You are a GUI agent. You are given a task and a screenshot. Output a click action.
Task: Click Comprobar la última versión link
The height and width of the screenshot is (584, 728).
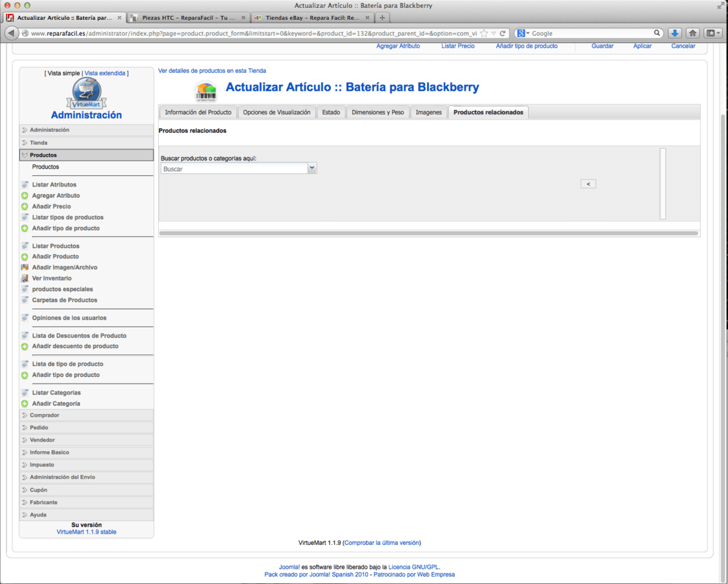pos(382,543)
